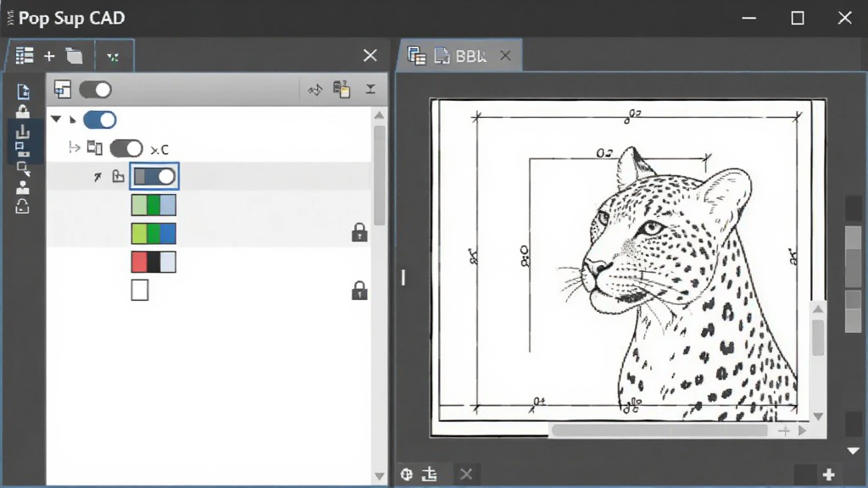The image size is (868, 488).
Task: Click the padlock icon in the left sidebar
Action: pos(23,111)
